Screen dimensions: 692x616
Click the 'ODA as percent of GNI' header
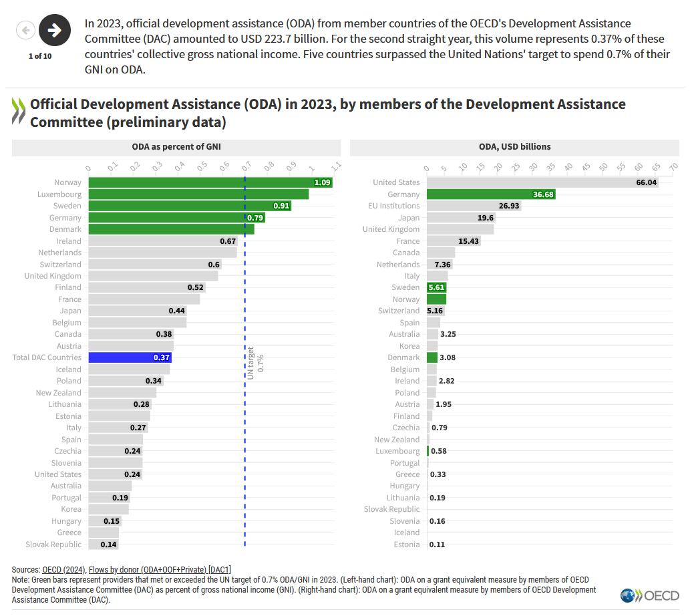pyautogui.click(x=176, y=147)
